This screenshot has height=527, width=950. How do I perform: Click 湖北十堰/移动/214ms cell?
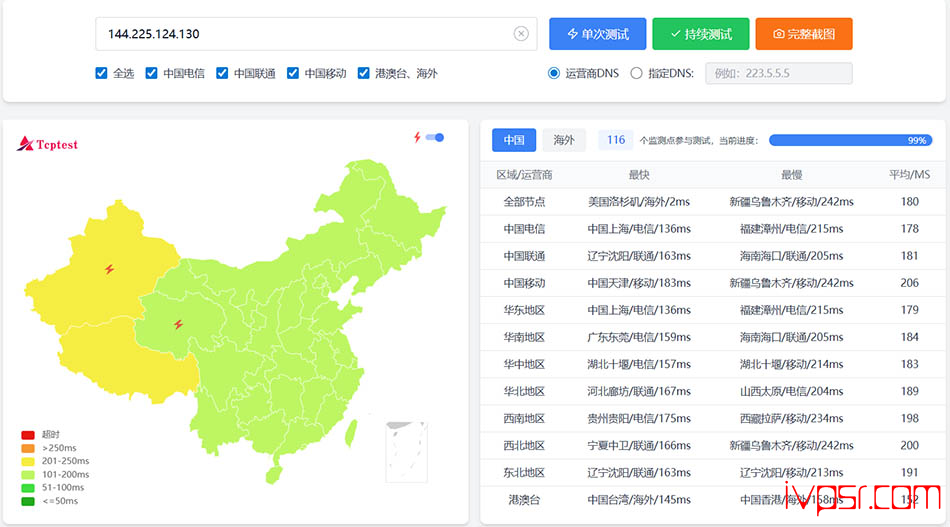click(x=791, y=364)
